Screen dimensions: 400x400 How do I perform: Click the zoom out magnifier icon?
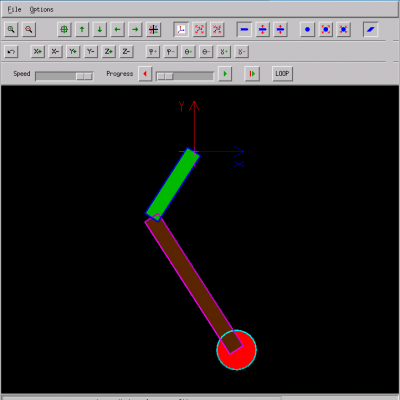[x=29, y=29]
